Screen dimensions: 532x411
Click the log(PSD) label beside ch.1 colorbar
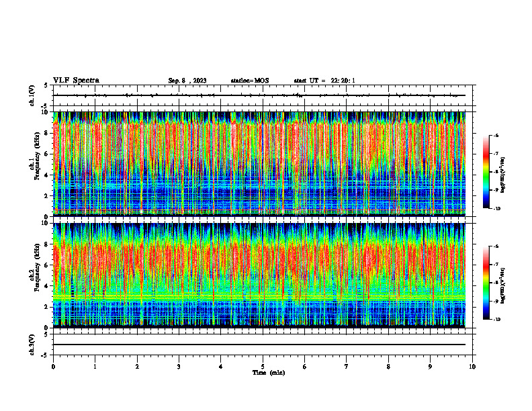[x=503, y=175]
